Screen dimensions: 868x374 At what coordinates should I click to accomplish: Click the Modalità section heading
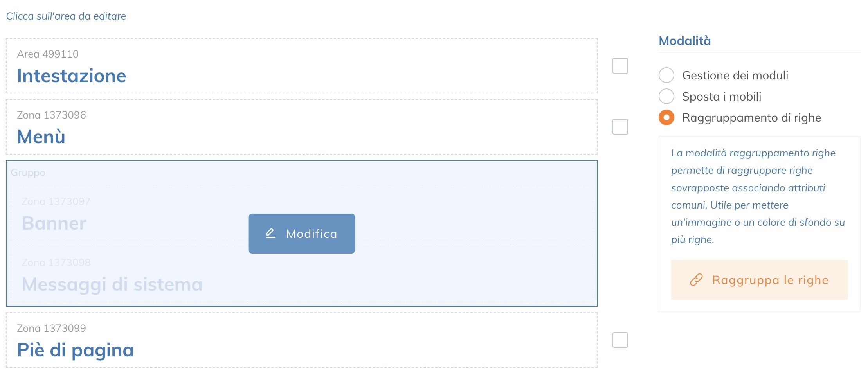tap(684, 41)
